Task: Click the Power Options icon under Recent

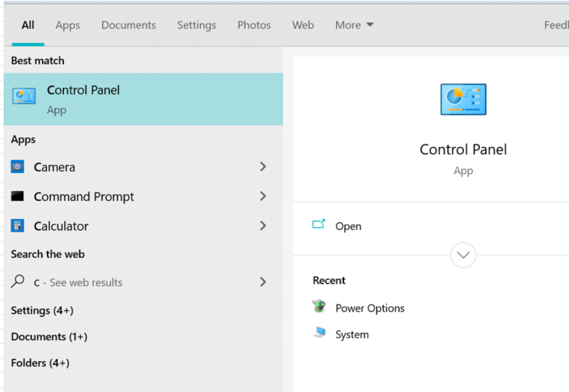Action: point(319,307)
